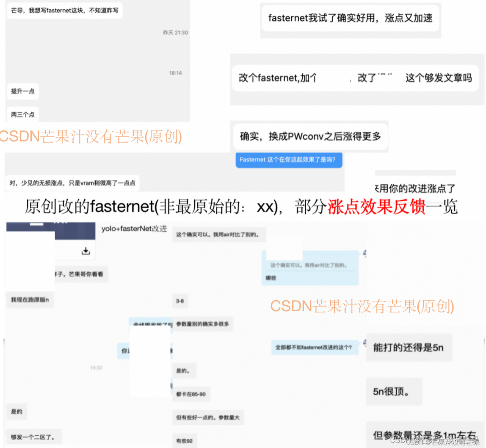The height and width of the screenshot is (448, 486).
Task: Select the blue bubble Fasternet 这个在你这起效果了是吗
Action: [x=289, y=160]
